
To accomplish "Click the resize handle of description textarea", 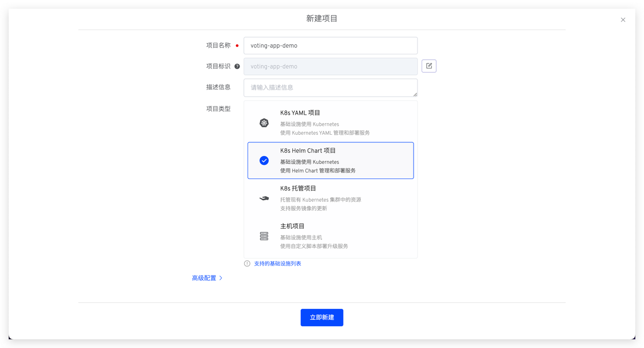I will 415,94.
